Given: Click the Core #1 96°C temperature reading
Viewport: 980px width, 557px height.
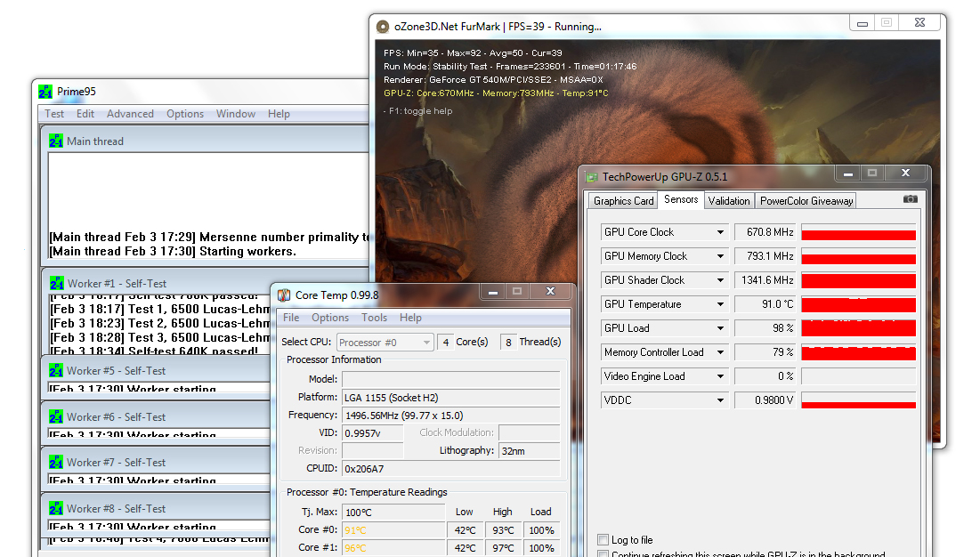Looking at the screenshot, I should [393, 548].
